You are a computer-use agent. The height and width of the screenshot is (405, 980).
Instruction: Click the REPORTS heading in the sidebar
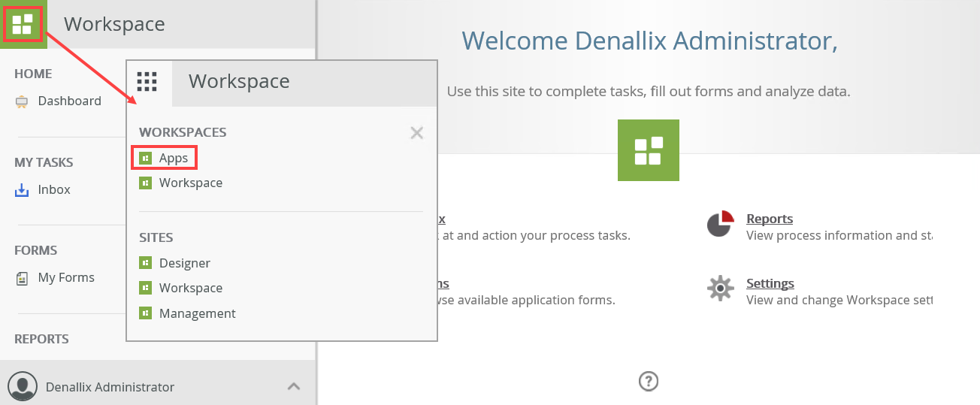click(x=41, y=339)
